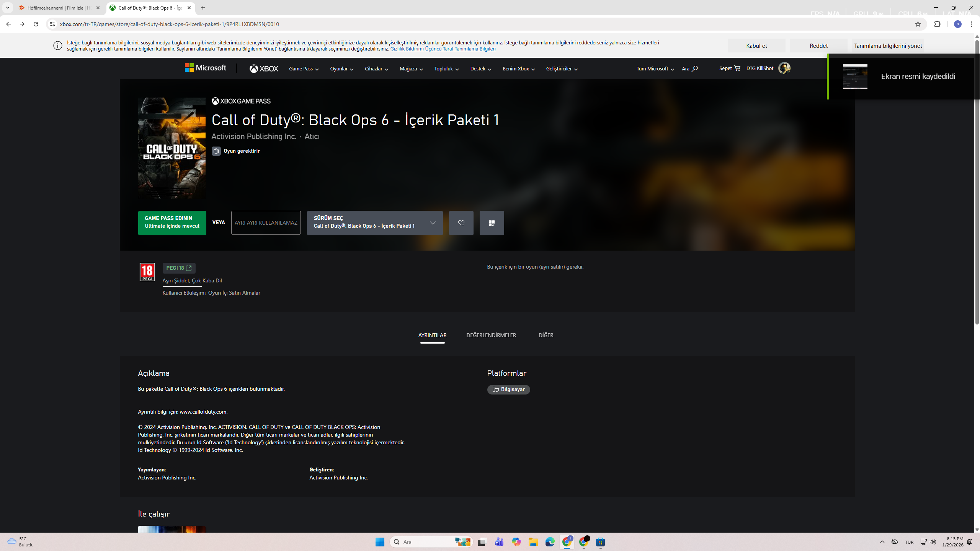This screenshot has width=980, height=551.
Task: Open the Chrome three-dot menu
Action: tap(972, 24)
